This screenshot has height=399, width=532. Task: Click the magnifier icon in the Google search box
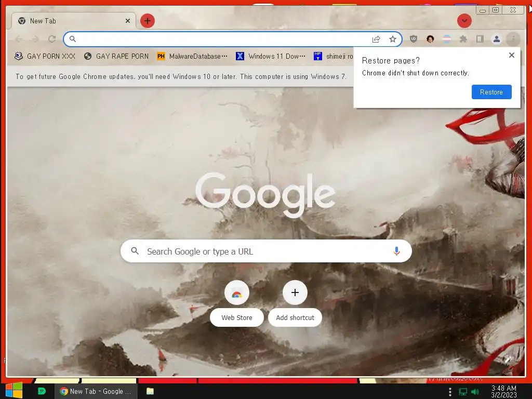[x=135, y=251]
